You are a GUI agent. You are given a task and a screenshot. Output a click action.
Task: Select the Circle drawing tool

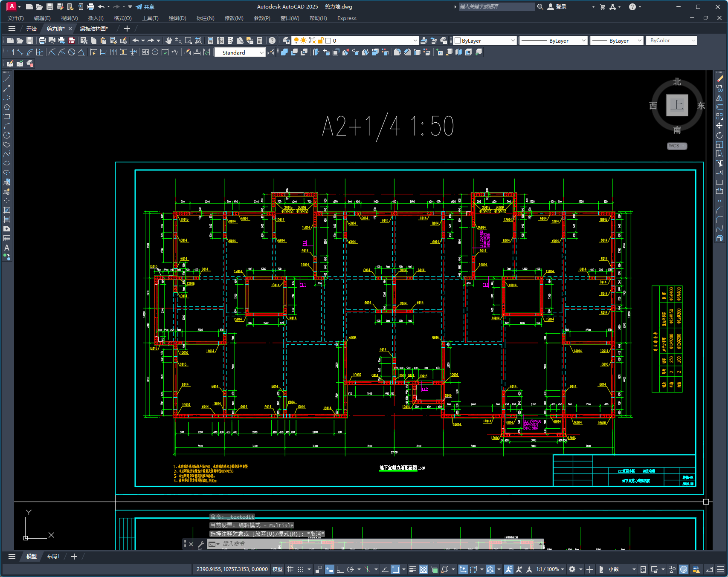click(x=7, y=135)
